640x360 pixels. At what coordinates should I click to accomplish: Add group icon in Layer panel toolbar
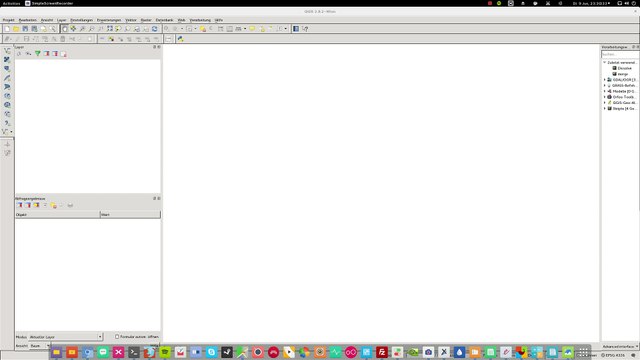pos(19,53)
